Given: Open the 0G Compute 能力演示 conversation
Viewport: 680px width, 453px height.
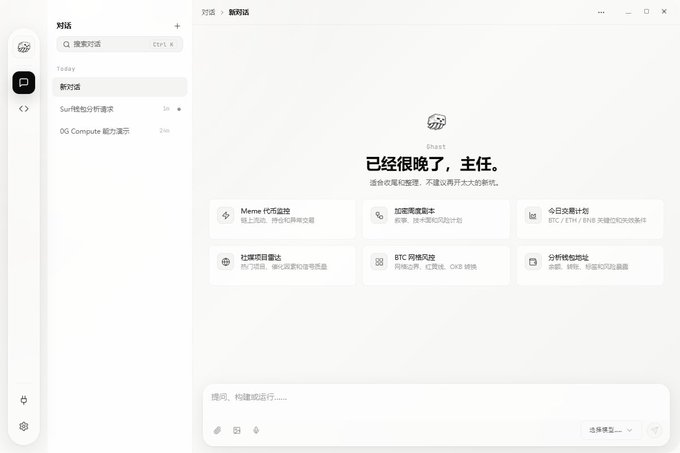Looking at the screenshot, I should (x=119, y=131).
